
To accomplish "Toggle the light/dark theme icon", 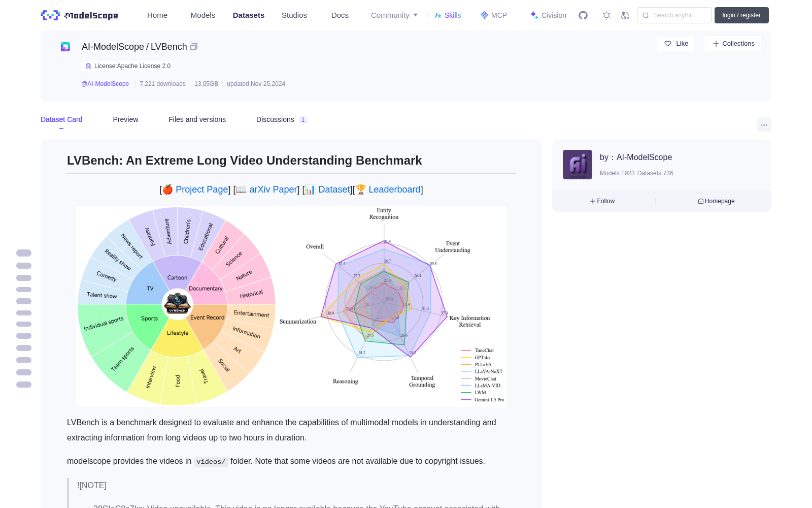I will [606, 15].
